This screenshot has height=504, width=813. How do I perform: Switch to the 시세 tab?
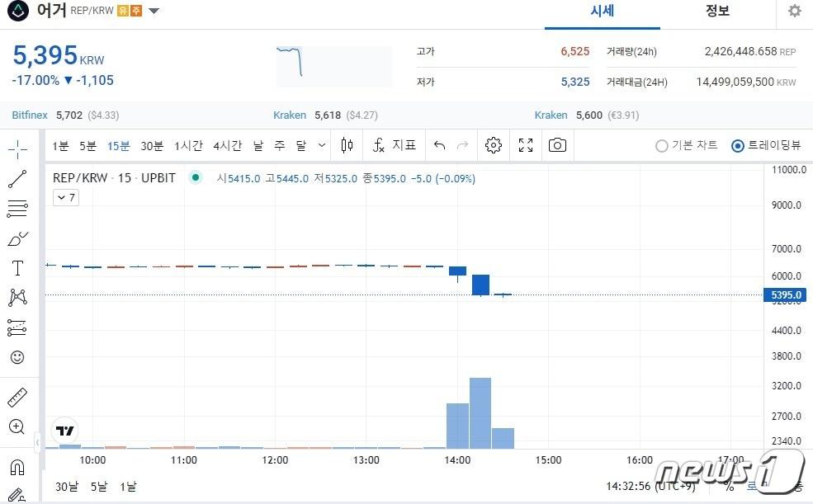603,12
